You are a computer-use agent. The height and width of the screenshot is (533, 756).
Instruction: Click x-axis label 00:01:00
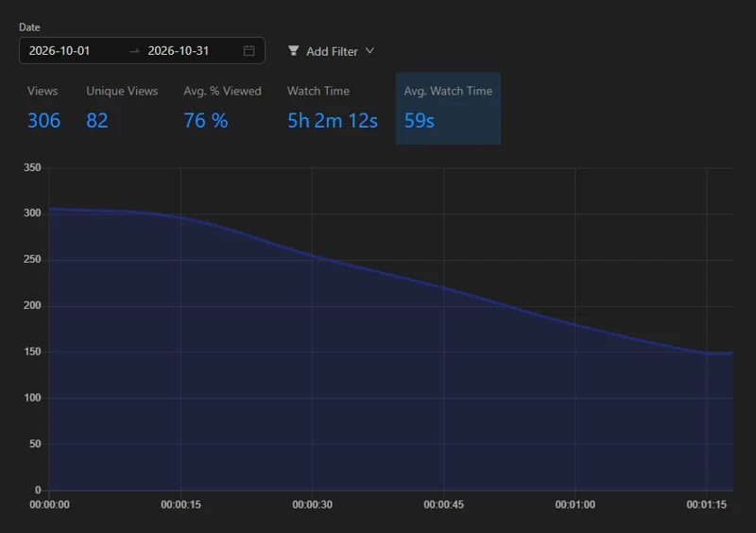[576, 505]
